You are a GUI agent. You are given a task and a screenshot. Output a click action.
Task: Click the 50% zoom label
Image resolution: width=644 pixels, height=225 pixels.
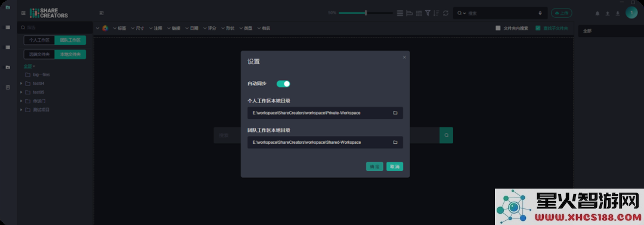click(x=332, y=13)
